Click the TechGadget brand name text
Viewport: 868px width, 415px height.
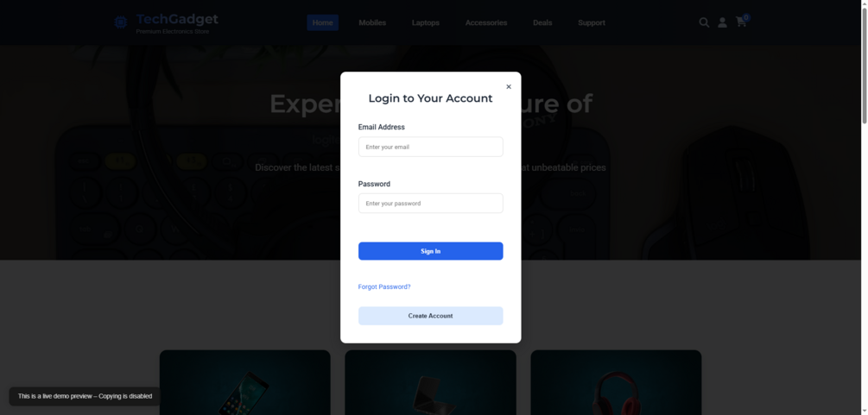coord(177,19)
